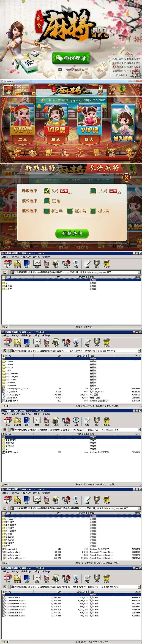Select the Platform.sln solution file
Screen dimensions: 142x644
pyautogui.click(x=13, y=552)
